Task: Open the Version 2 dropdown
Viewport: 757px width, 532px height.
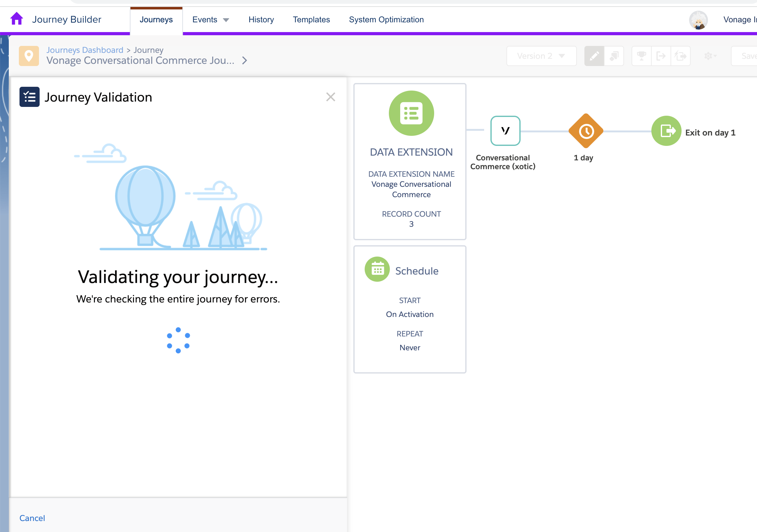Action: tap(541, 56)
